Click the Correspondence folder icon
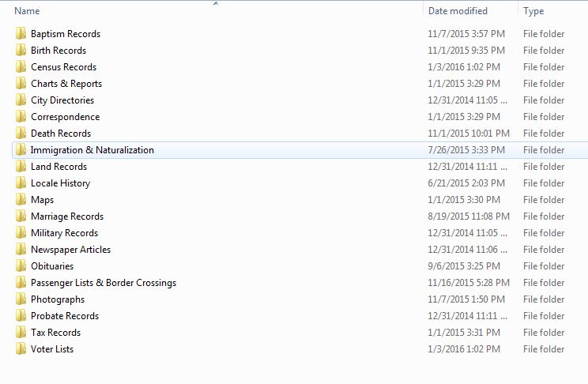Viewport: 588px width, 384px height. pyautogui.click(x=21, y=117)
